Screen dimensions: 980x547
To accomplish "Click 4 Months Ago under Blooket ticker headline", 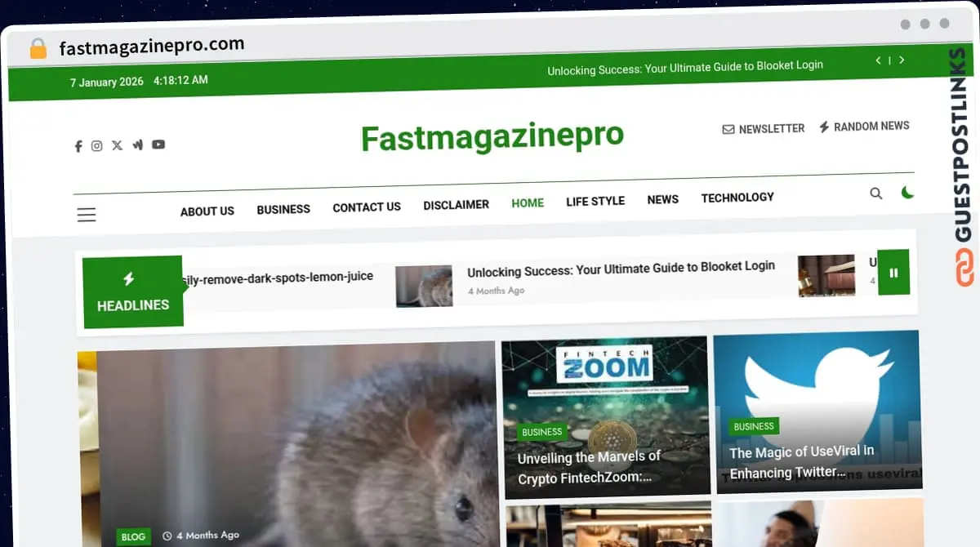I will pyautogui.click(x=496, y=291).
